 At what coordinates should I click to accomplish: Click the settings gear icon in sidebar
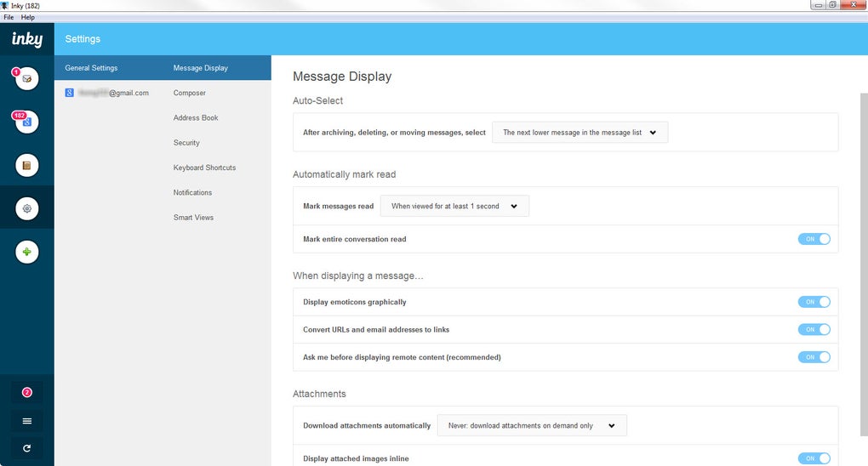pos(27,208)
